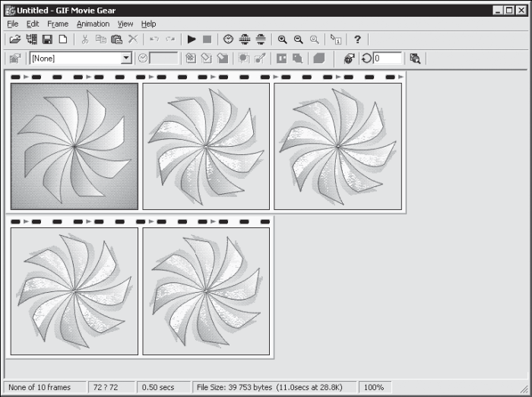
Task: Select the first pinwheel frame with dark background
Action: pos(74,146)
